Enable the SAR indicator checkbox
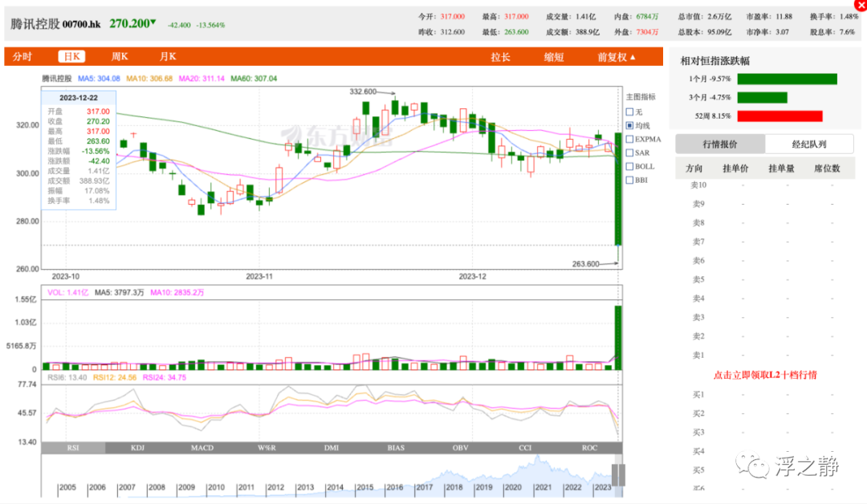 [629, 152]
